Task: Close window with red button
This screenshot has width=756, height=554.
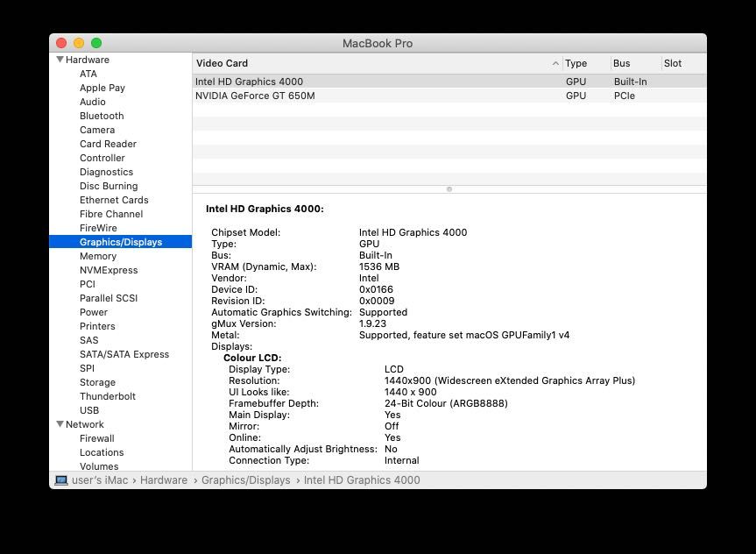Action: click(x=61, y=43)
